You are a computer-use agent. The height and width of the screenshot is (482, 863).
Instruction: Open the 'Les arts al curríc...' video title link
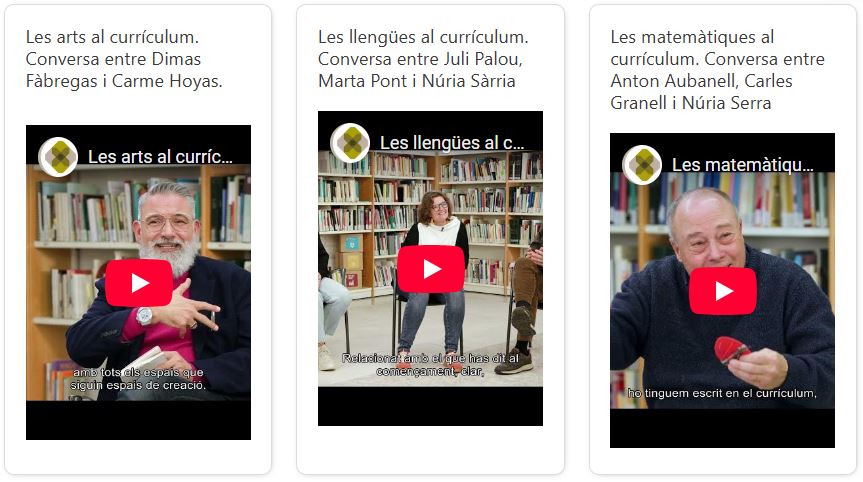(160, 157)
